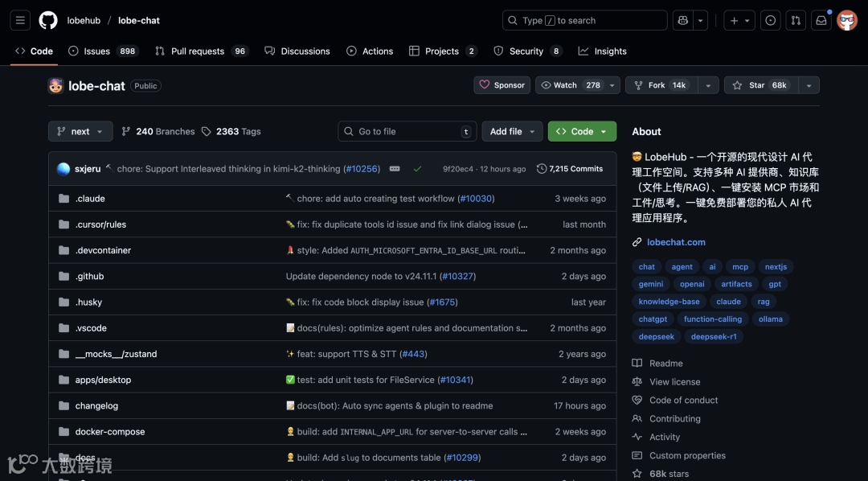
Task: Open commit hash 9f20ec4
Action: tap(458, 169)
